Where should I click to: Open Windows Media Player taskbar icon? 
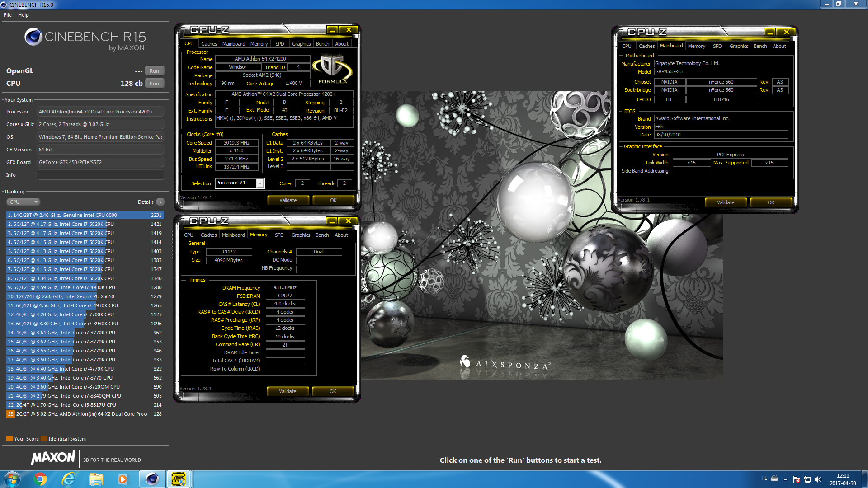coord(123,479)
